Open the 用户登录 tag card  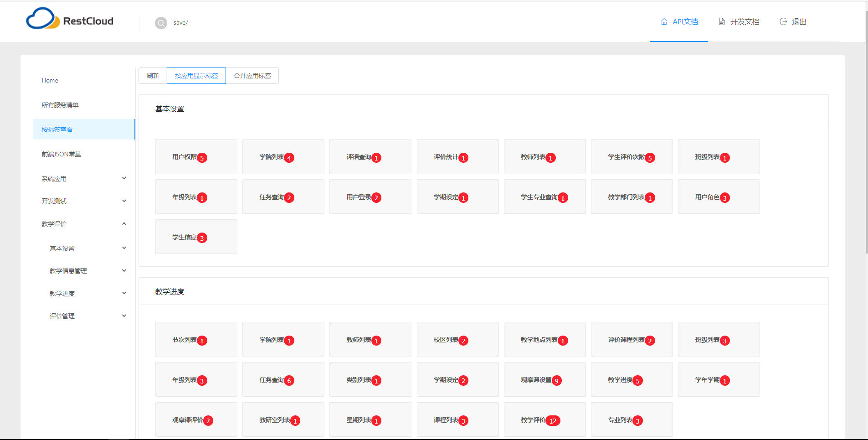click(x=370, y=197)
